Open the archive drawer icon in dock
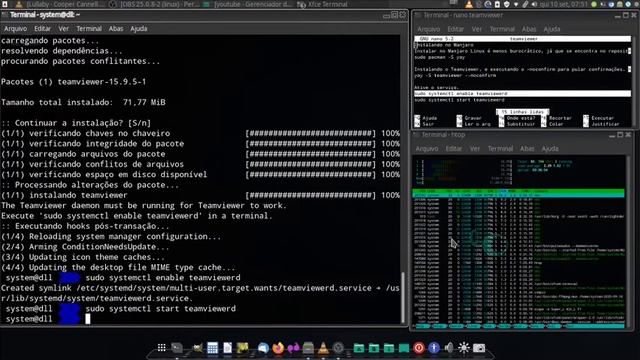This screenshot has width=640, height=360. click(x=308, y=348)
